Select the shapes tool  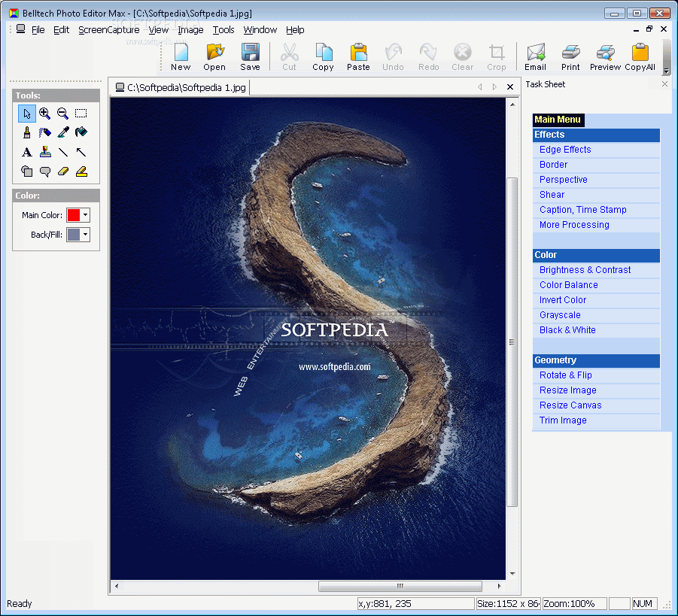point(27,171)
